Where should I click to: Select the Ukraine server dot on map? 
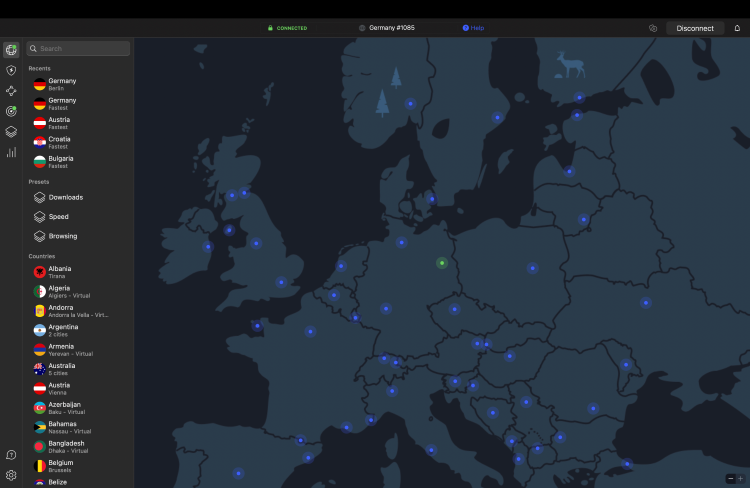(646, 302)
